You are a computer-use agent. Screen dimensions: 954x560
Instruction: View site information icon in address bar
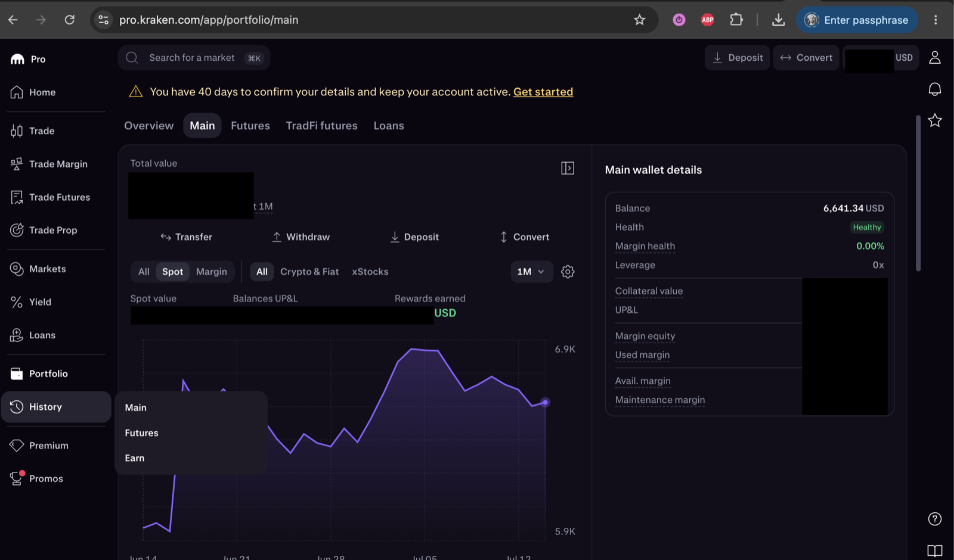pyautogui.click(x=104, y=20)
